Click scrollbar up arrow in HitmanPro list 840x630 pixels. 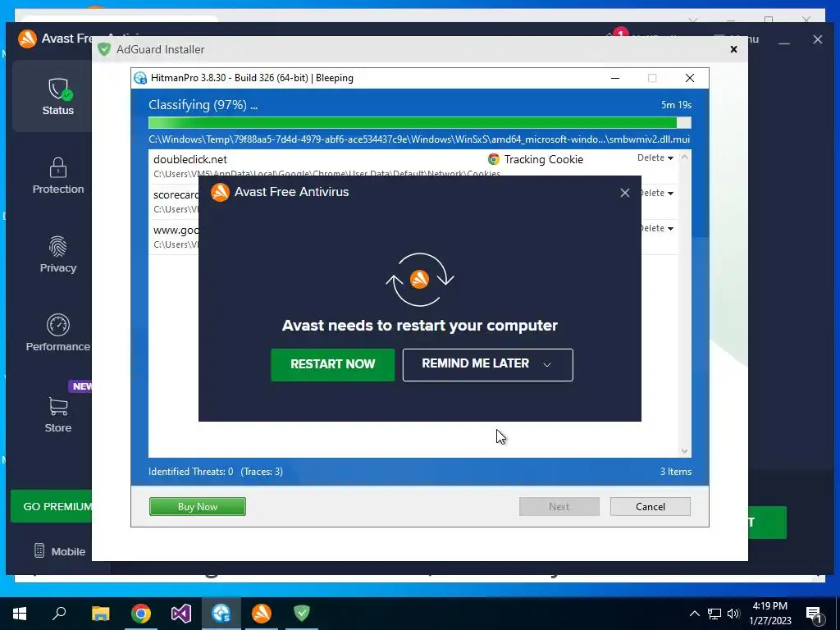[684, 157]
